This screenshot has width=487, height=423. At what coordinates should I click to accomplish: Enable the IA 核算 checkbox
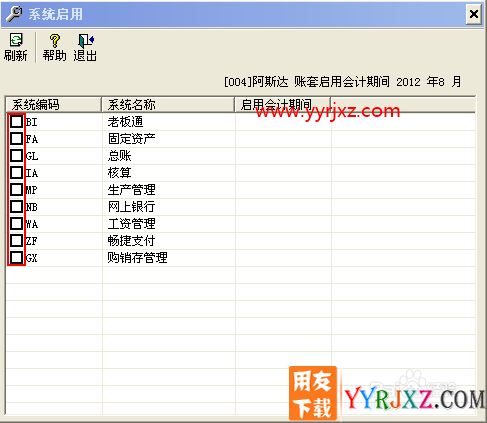[x=16, y=172]
